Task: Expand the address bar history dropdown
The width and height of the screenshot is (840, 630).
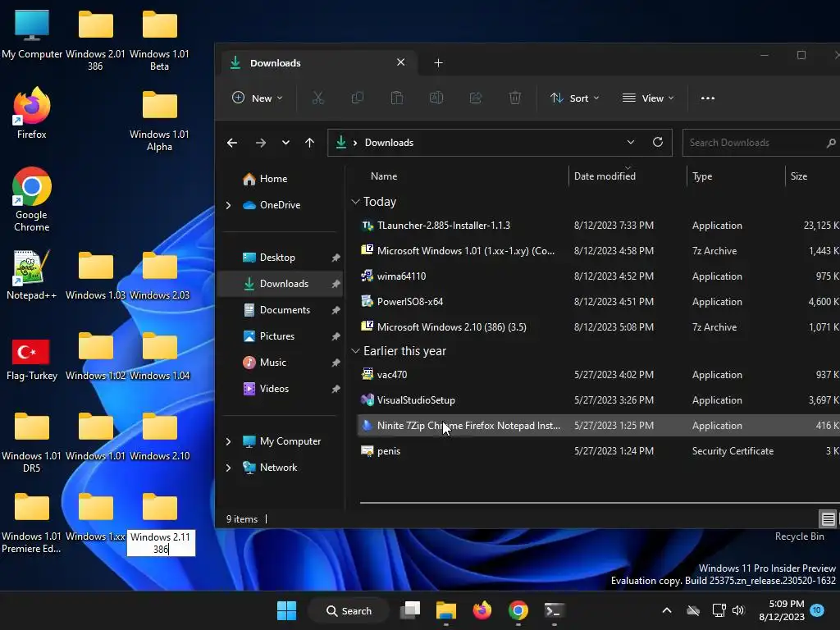Action: point(631,142)
